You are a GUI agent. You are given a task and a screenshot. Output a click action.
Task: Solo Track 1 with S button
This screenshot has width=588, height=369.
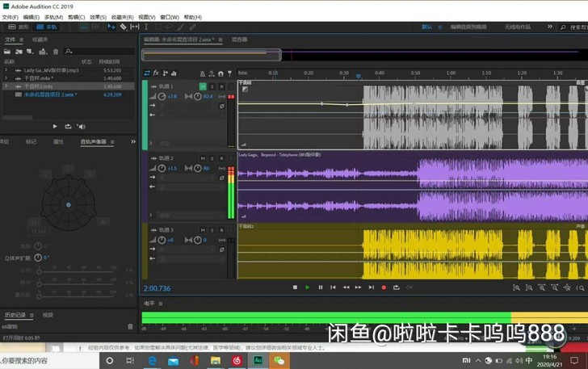pyautogui.click(x=212, y=86)
